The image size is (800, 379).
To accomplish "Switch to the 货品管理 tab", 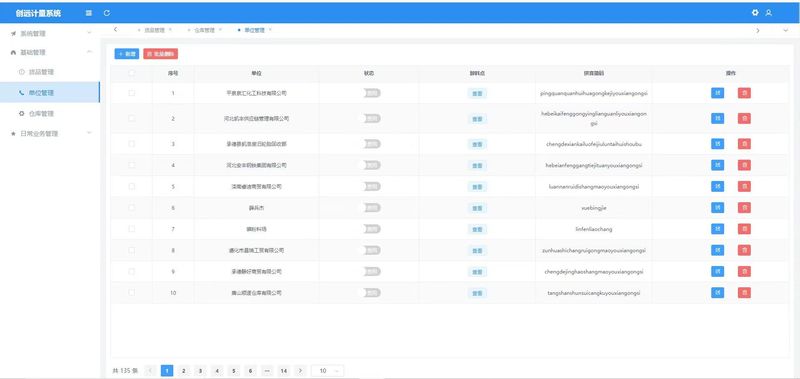I will 155,30.
